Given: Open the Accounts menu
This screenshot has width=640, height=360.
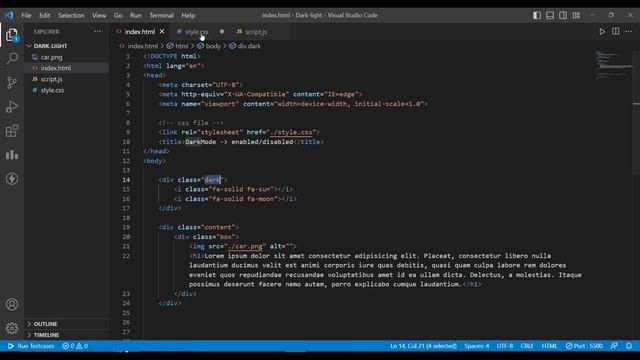Looking at the screenshot, I should click(12, 304).
